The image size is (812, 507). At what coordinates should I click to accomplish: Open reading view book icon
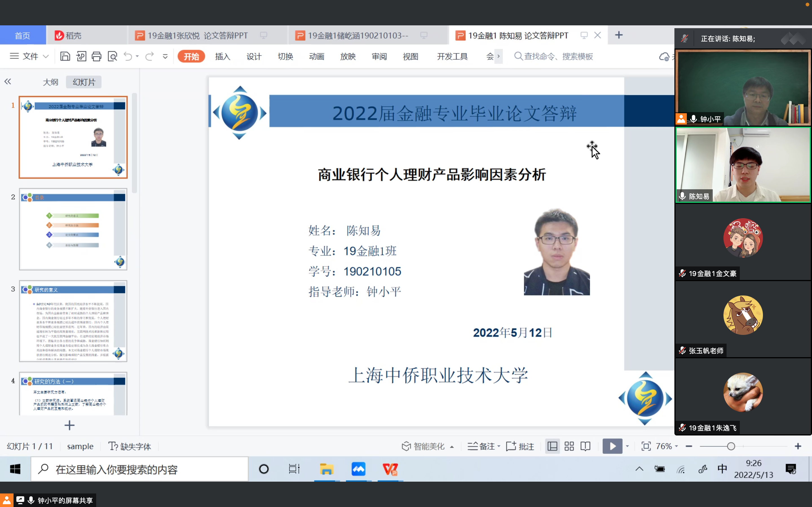(x=586, y=446)
